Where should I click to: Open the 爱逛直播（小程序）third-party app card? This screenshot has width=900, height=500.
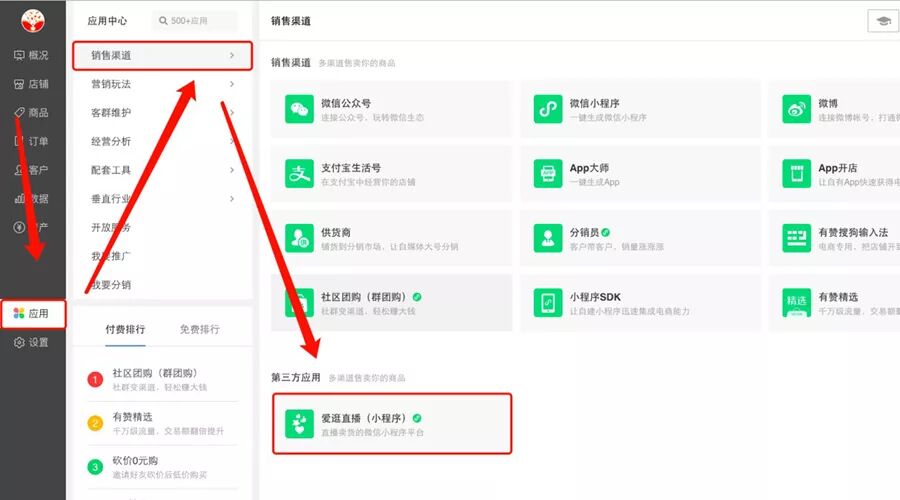(x=392, y=424)
